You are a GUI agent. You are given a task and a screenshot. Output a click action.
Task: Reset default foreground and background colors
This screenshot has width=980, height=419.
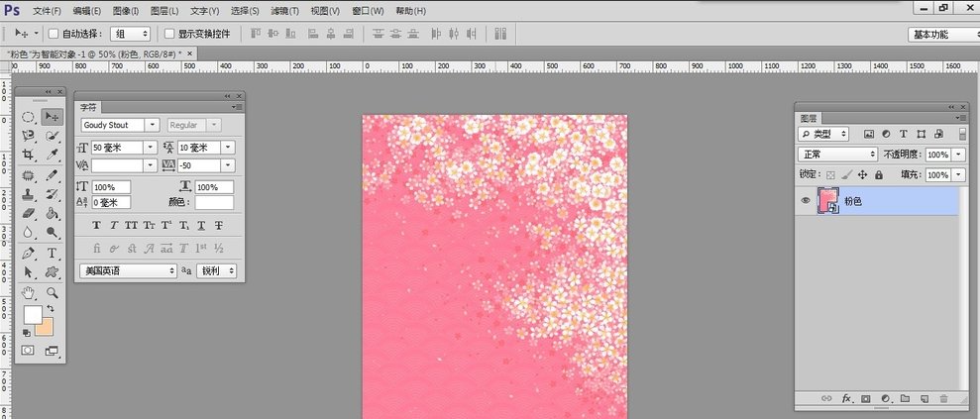(27, 333)
